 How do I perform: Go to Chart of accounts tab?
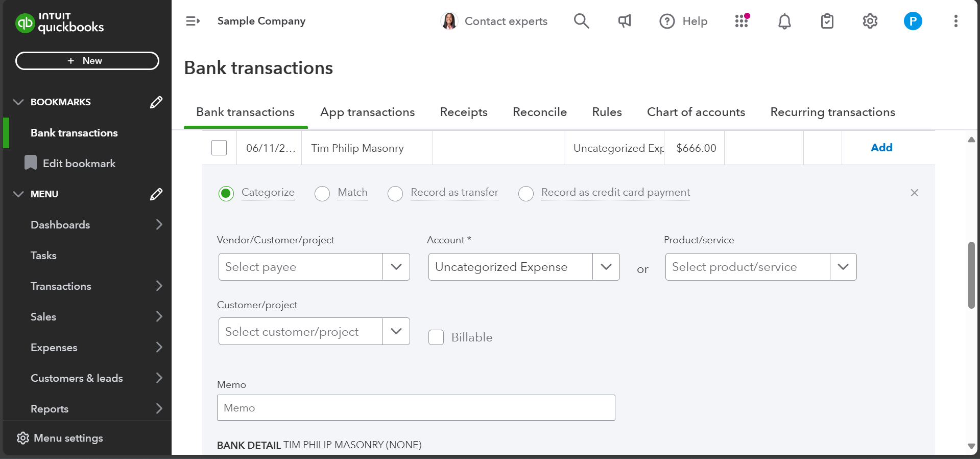[x=696, y=112]
